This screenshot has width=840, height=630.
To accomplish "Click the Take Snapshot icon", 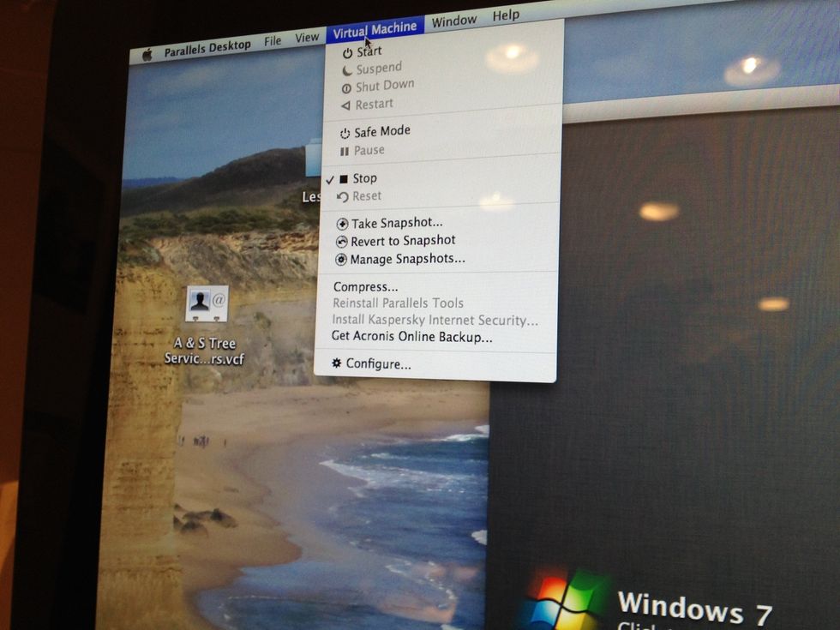I will [x=342, y=224].
